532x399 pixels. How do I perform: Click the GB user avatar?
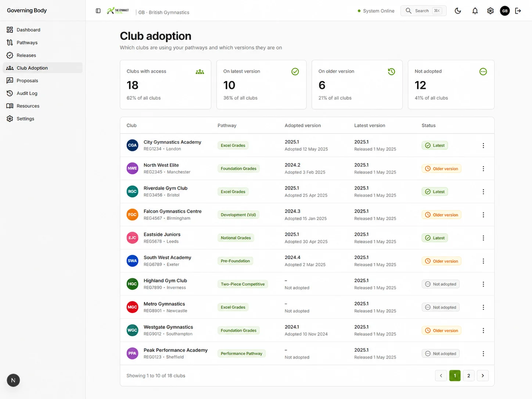pyautogui.click(x=505, y=11)
